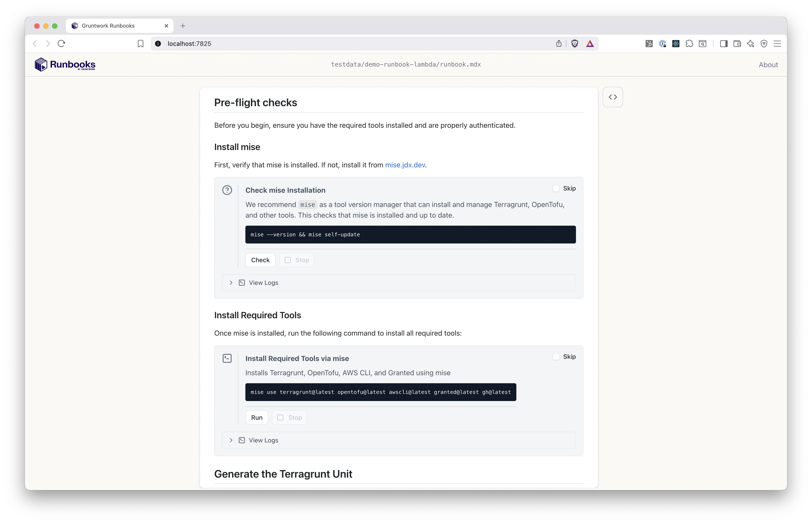Open the mise.jdx.dev link
The image size is (812, 523).
(x=405, y=165)
